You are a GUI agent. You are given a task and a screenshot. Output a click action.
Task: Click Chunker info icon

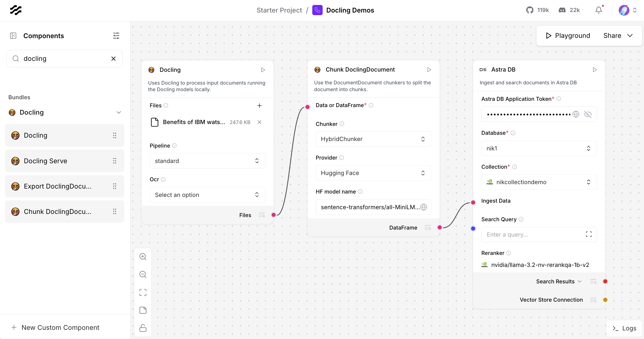(x=342, y=124)
